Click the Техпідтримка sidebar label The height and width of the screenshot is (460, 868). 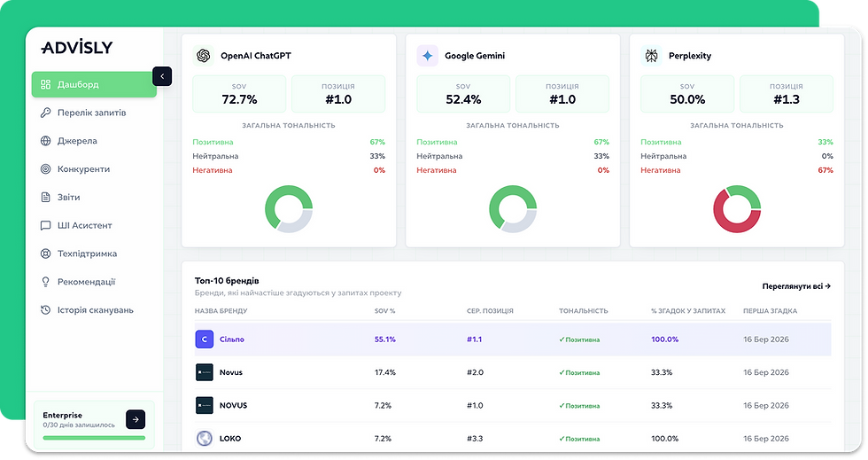pyautogui.click(x=88, y=253)
